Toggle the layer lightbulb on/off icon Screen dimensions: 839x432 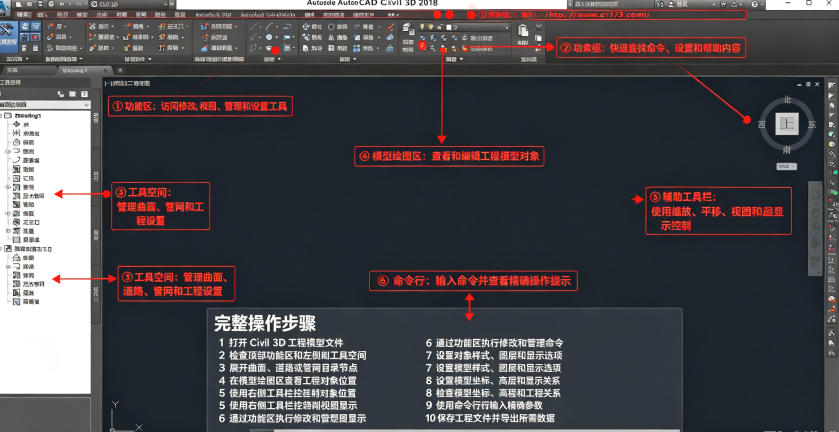point(422,26)
